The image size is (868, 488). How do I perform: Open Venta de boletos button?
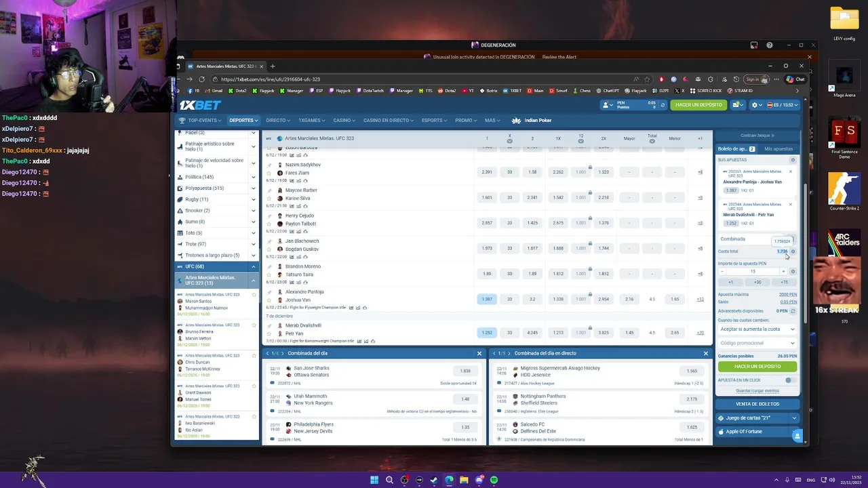(757, 404)
